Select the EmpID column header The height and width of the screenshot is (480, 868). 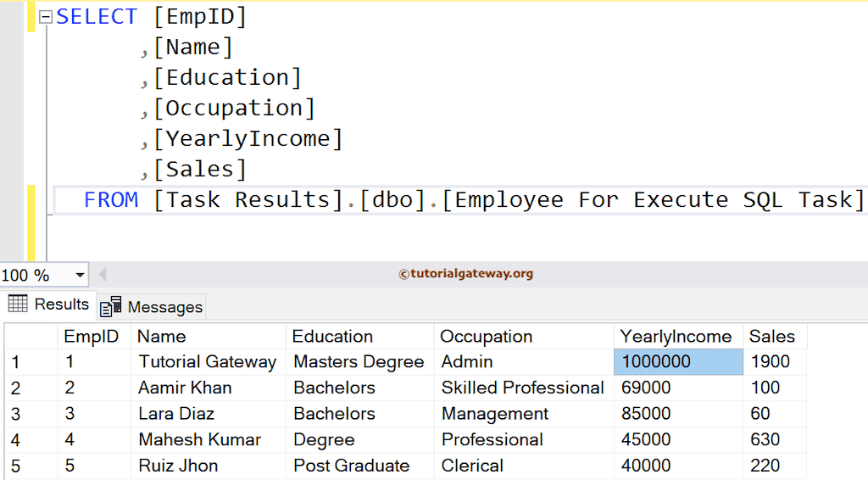point(92,336)
